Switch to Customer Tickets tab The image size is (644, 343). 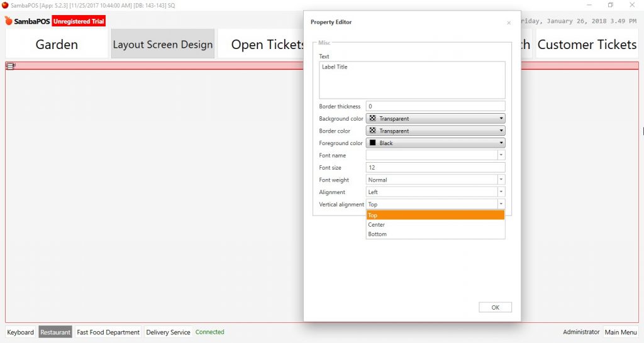[x=587, y=44]
